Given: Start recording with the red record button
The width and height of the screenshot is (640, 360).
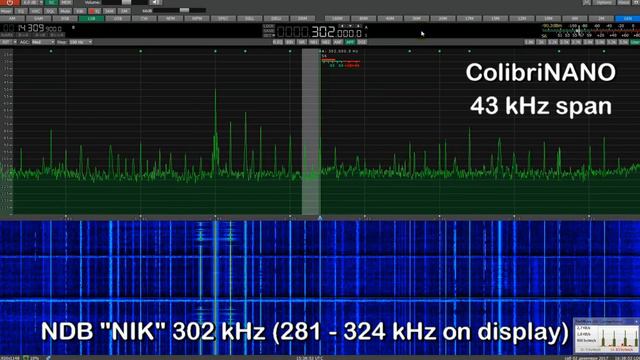Looking at the screenshot, I should 95,11.
